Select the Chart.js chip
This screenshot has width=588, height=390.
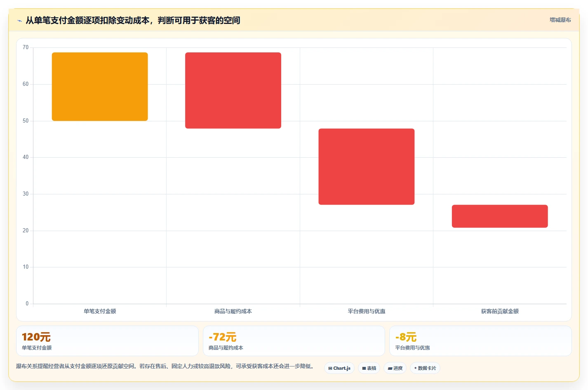[x=339, y=368]
